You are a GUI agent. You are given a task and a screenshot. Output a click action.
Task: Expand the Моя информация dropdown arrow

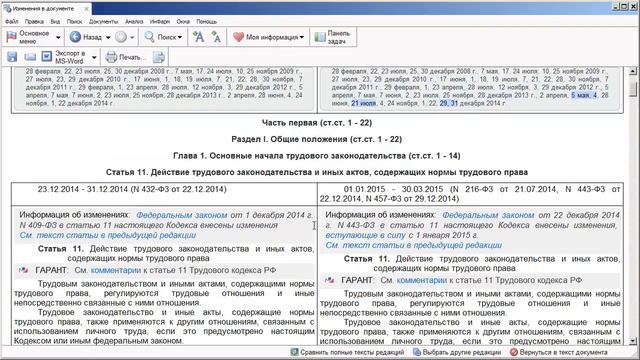[x=302, y=38]
